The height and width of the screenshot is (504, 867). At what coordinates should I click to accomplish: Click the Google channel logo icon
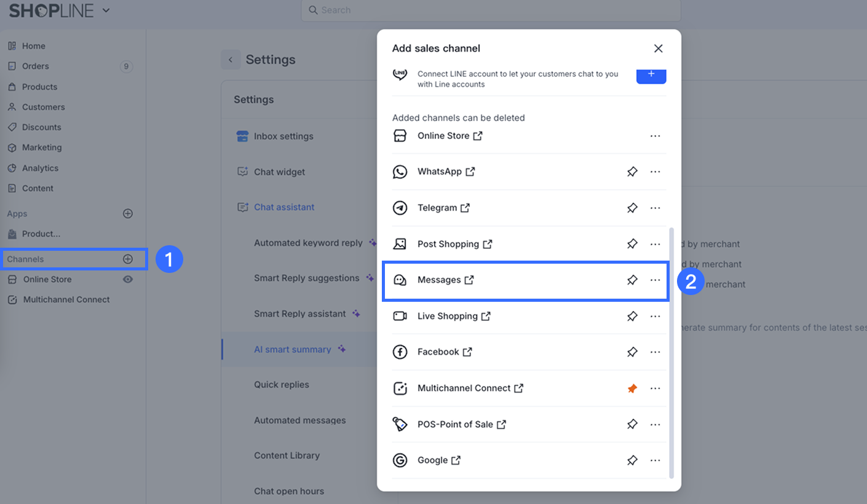tap(400, 460)
